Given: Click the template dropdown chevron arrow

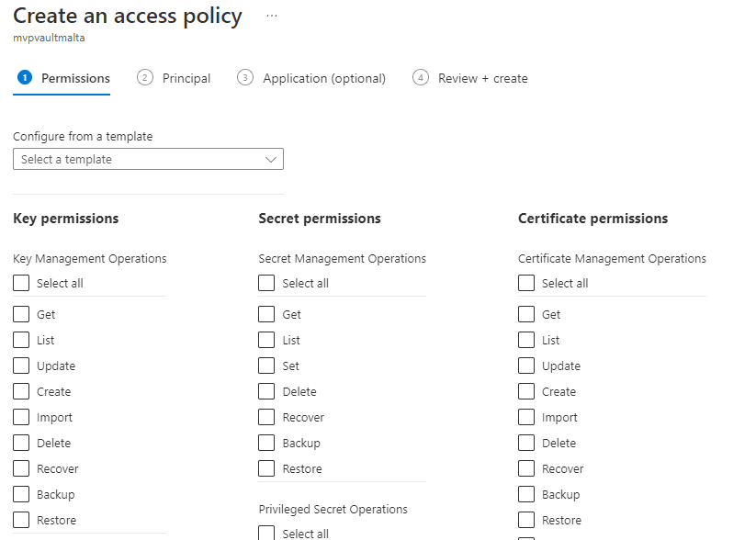Looking at the screenshot, I should pos(271,160).
